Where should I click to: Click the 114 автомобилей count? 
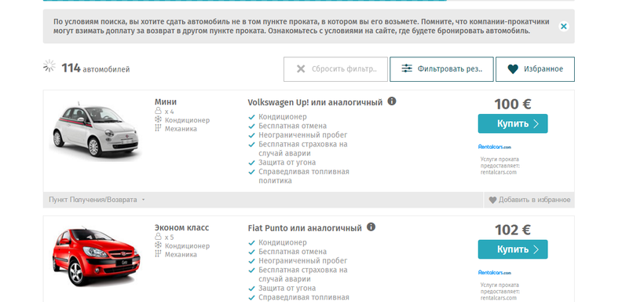96,68
